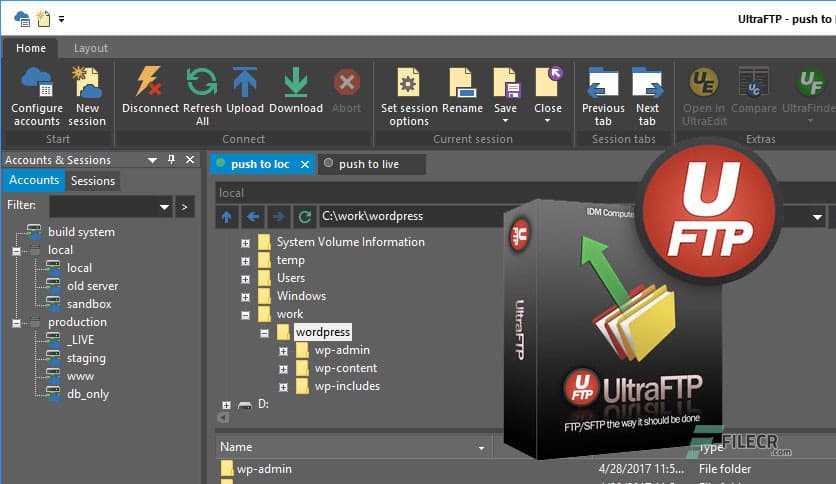Pin the Accounts & Sessions panel
Image resolution: width=836 pixels, height=484 pixels.
[171, 159]
